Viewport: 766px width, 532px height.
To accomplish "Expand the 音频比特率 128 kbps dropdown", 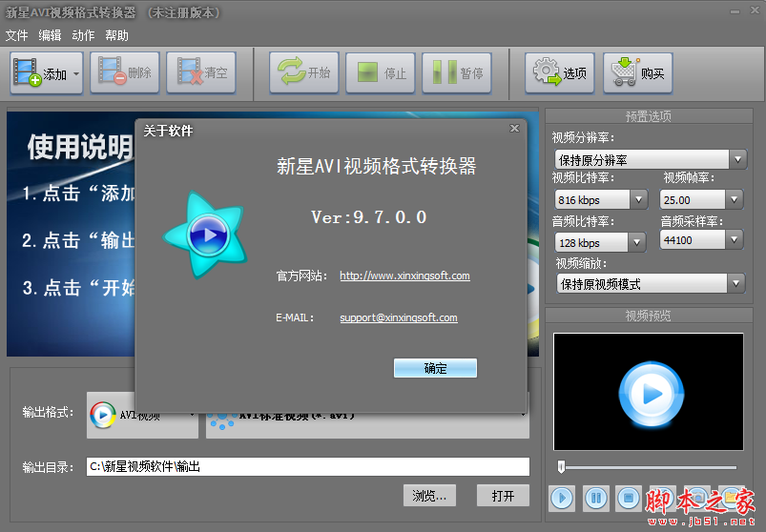I will pos(636,242).
